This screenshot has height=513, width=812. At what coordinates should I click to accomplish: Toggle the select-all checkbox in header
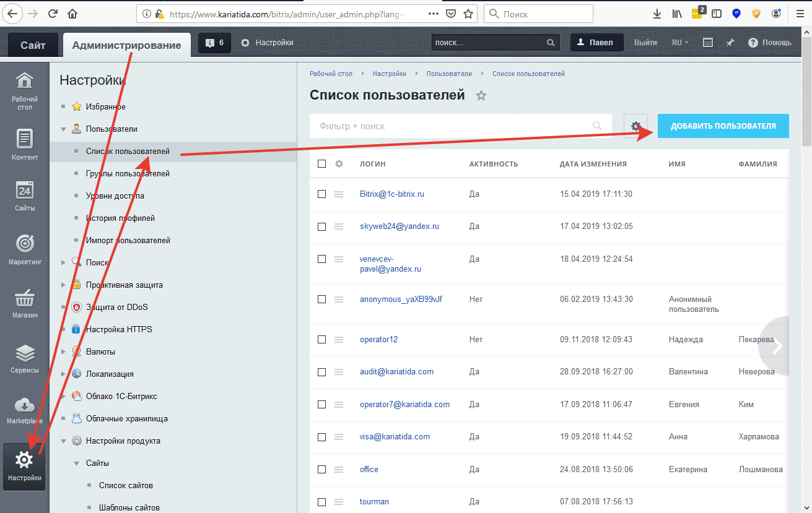pyautogui.click(x=321, y=164)
